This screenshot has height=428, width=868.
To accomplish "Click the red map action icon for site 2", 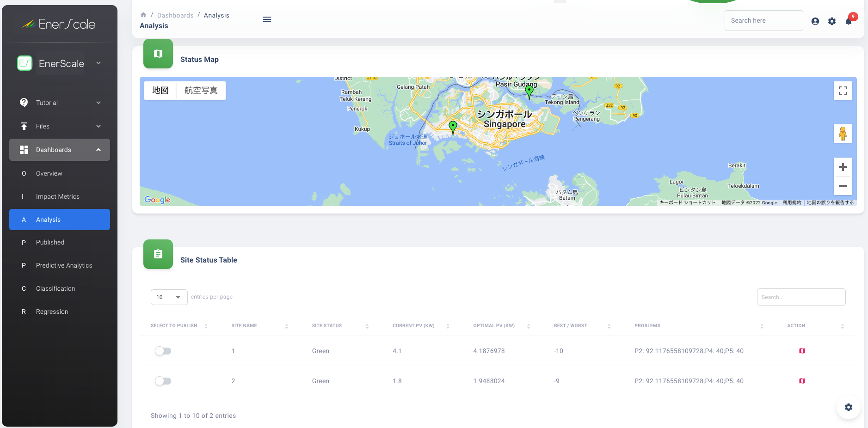I will pyautogui.click(x=802, y=381).
